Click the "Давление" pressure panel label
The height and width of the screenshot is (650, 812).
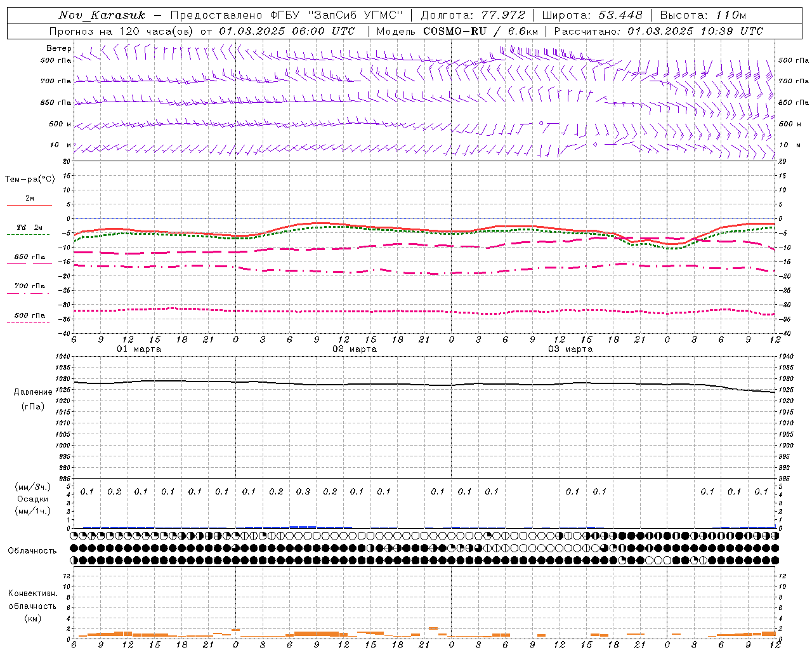click(x=33, y=392)
